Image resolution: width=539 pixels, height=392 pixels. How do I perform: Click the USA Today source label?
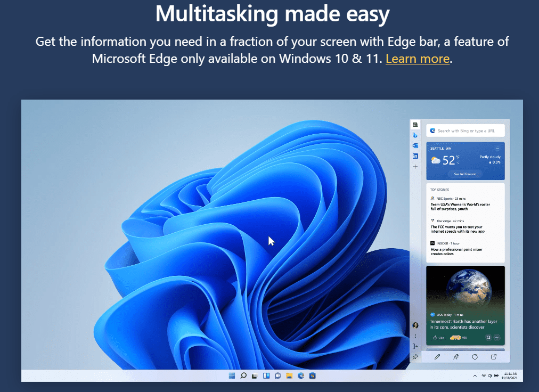pyautogui.click(x=444, y=315)
